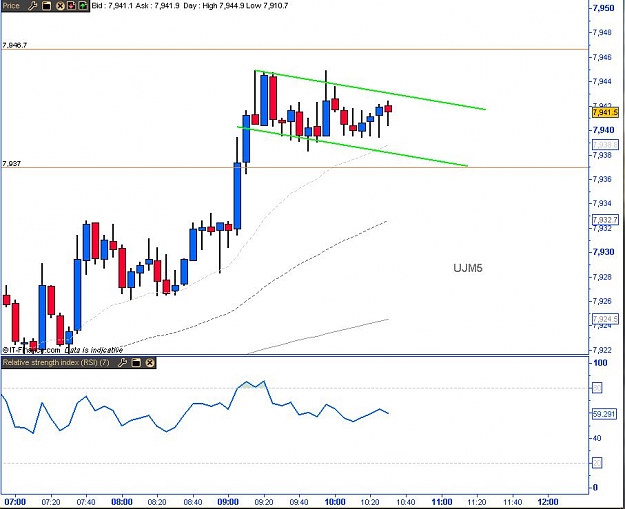
Task: Click the green up-arrow icon in Price panel
Action: point(83,6)
